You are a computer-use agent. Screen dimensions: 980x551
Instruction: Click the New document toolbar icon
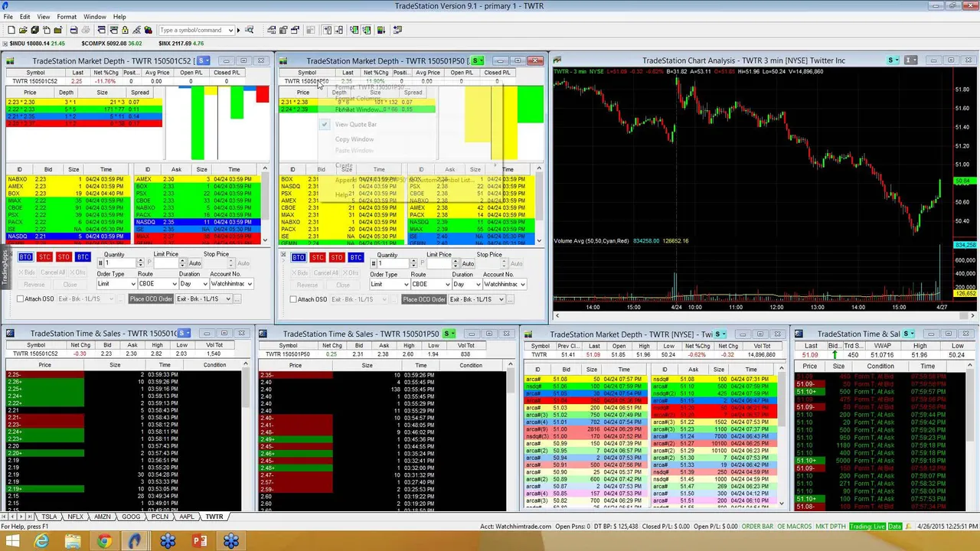tap(11, 30)
